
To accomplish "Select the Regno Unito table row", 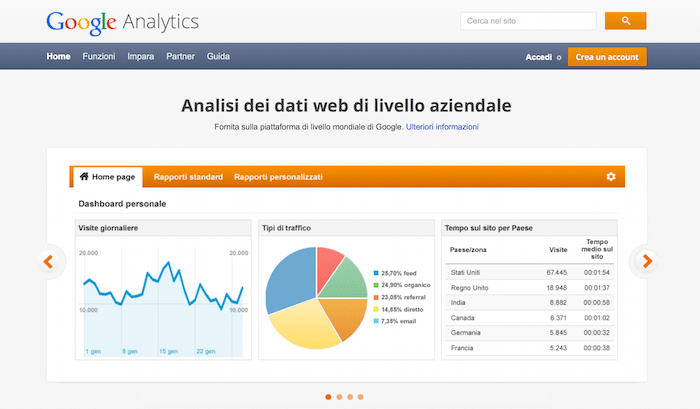I will tap(529, 288).
